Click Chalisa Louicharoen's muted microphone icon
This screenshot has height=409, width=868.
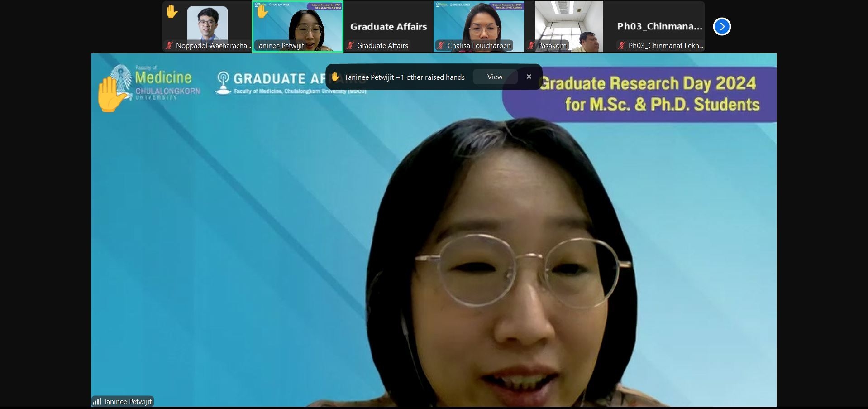pyautogui.click(x=441, y=45)
